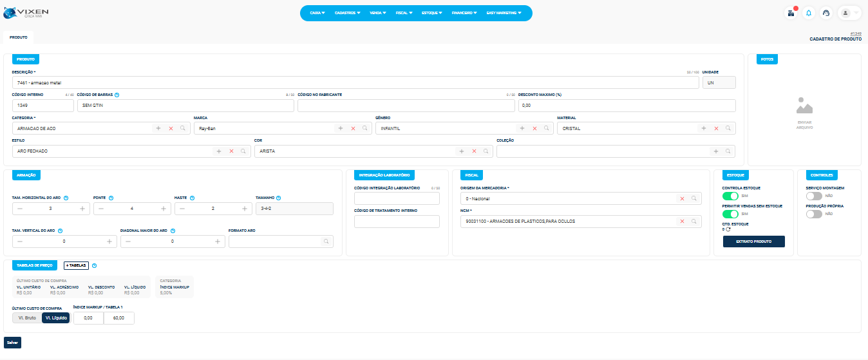This screenshot has width=868, height=360.
Task: Click the support headset icon
Action: (x=826, y=13)
